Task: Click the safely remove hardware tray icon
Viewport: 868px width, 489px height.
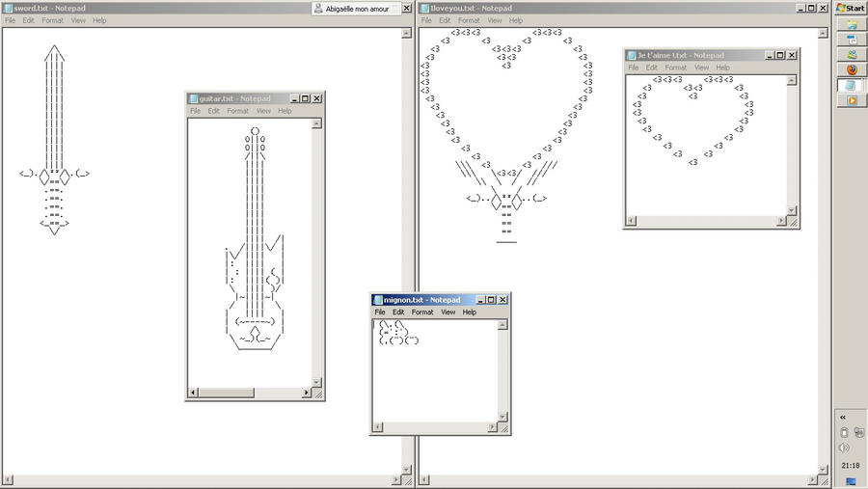Action: pos(844,432)
